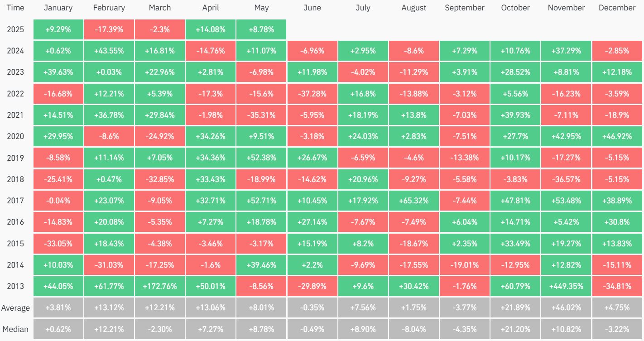Select the Median row label
Image resolution: width=644 pixels, height=341 pixels.
click(x=15, y=329)
